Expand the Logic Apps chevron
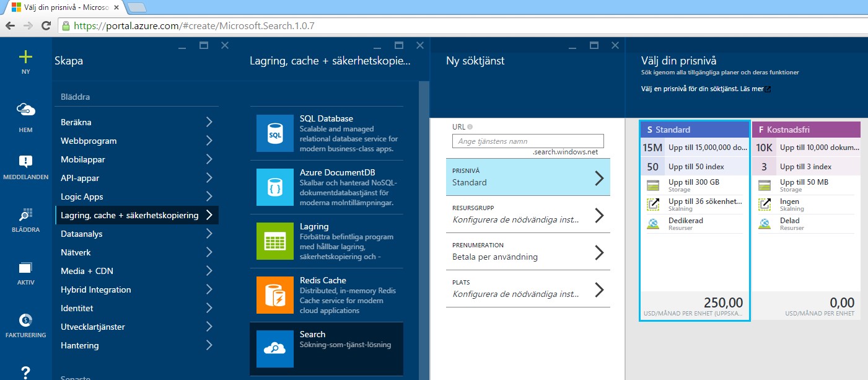 [x=209, y=197]
